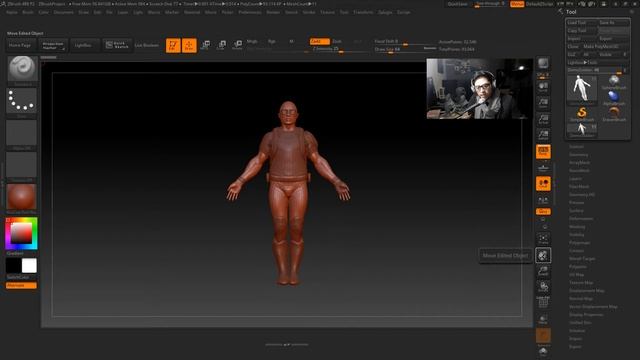Image resolution: width=640 pixels, height=360 pixels.
Task: Click the Actual size icon
Action: tap(543, 119)
